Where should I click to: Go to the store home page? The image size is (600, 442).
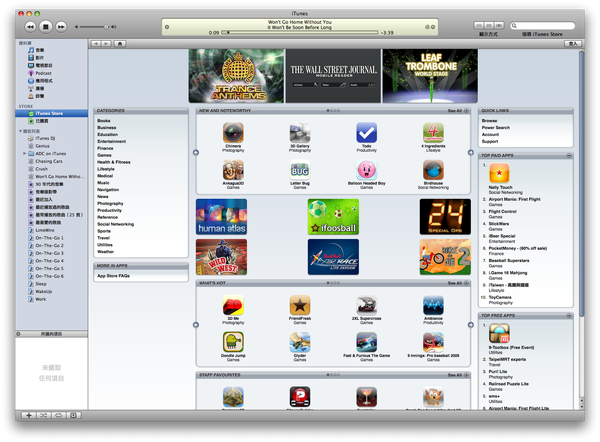coord(120,44)
